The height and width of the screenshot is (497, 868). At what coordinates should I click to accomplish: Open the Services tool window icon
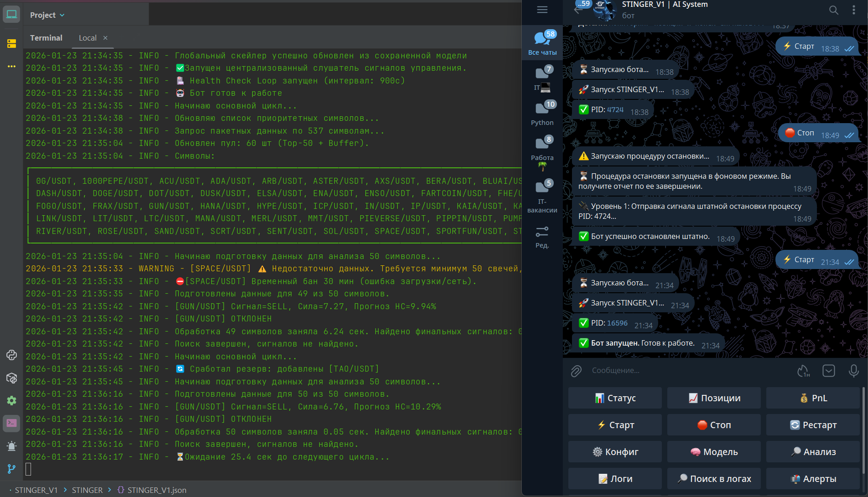point(11,401)
